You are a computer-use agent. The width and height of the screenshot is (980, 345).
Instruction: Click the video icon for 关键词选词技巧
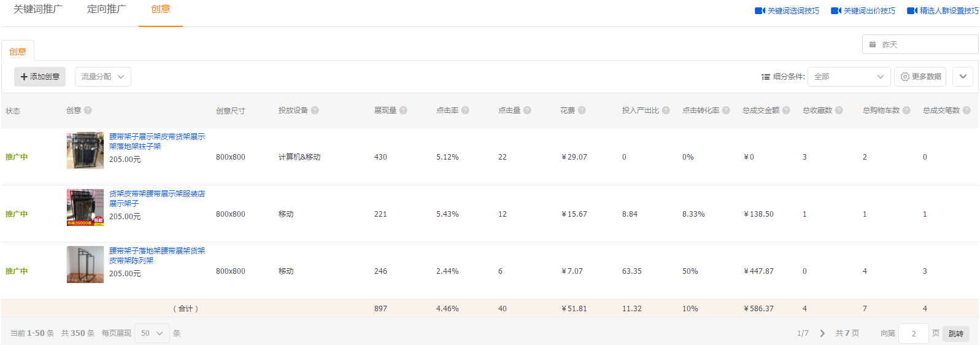point(760,11)
